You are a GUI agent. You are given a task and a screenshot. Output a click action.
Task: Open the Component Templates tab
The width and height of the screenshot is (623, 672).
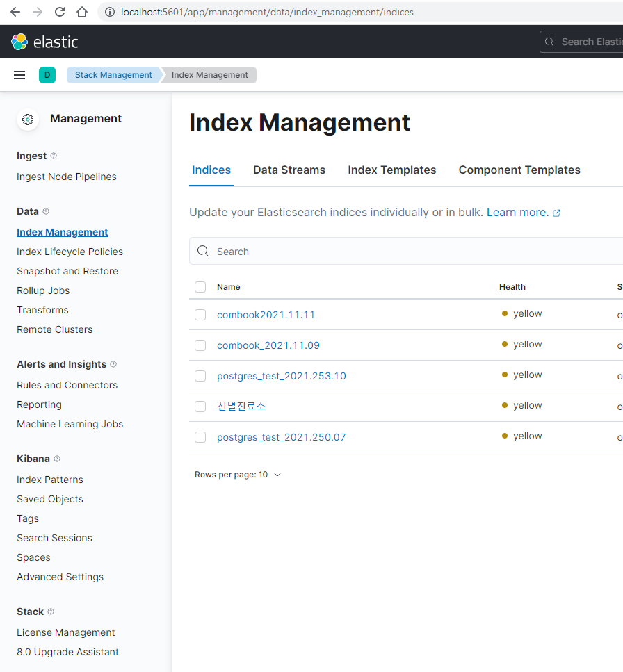(x=519, y=170)
